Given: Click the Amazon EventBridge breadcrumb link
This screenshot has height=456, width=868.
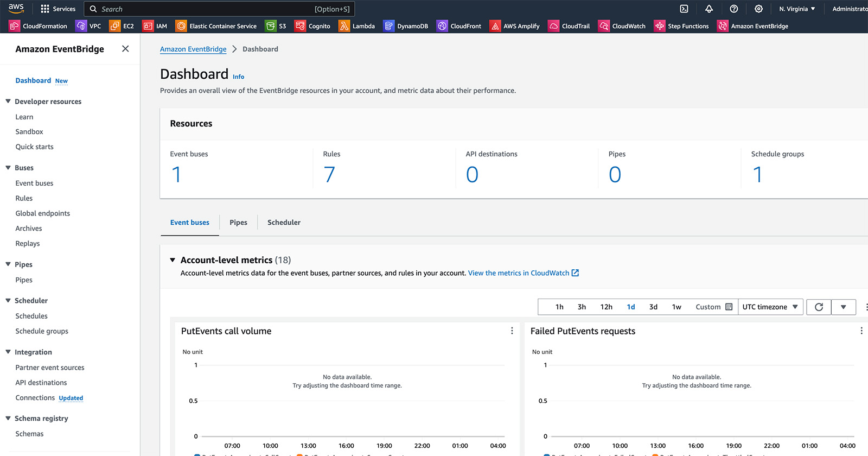Looking at the screenshot, I should coord(193,49).
